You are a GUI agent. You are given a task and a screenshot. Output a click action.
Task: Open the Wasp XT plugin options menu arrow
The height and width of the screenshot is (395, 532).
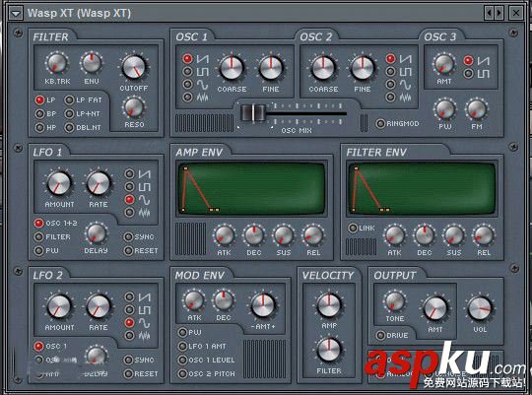point(16,14)
